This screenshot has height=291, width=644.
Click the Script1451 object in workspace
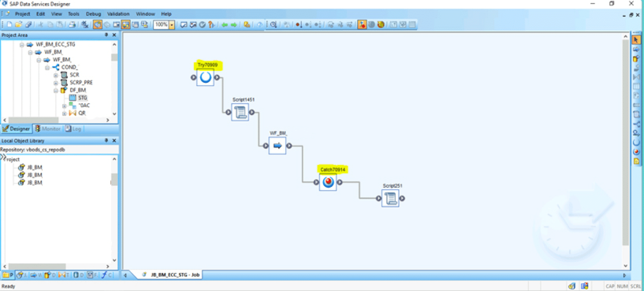pos(240,112)
